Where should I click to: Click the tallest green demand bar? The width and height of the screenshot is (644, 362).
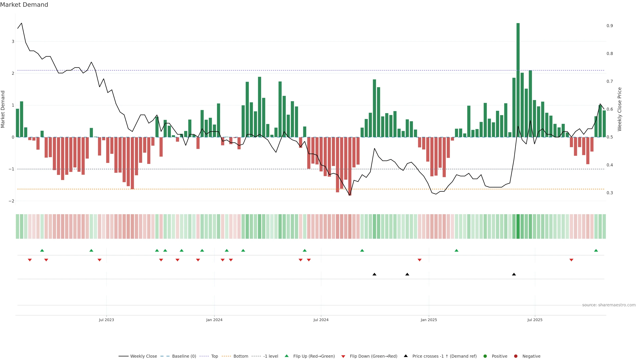(x=518, y=80)
